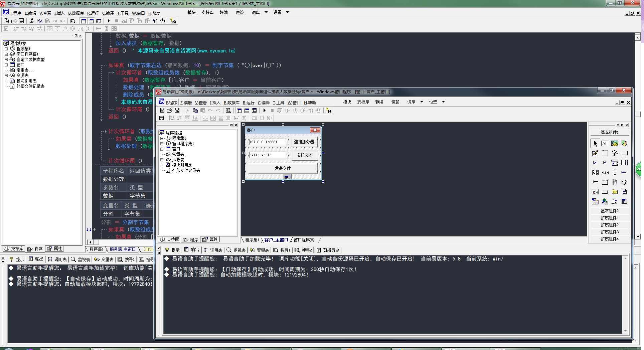This screenshot has height=350, width=644.
Task: Select the button component in the palette
Action: coord(624,153)
